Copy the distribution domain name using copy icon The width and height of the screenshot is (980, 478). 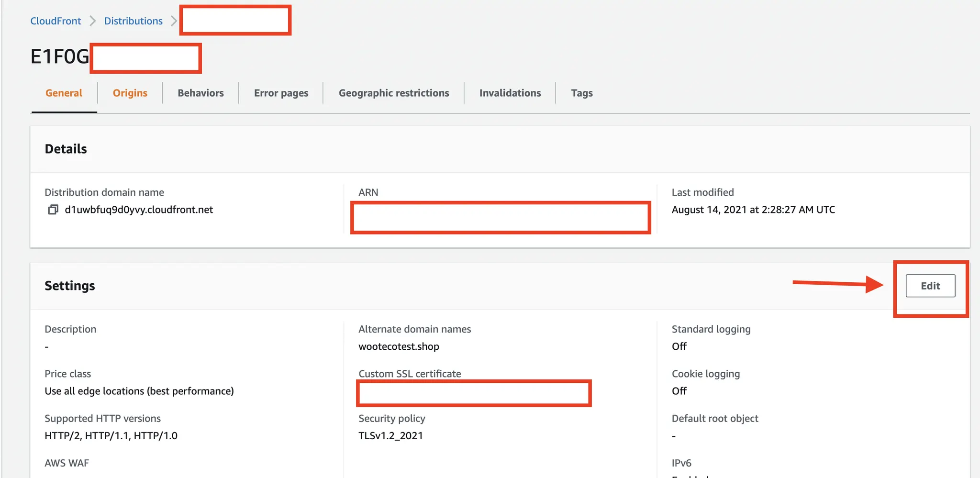53,210
